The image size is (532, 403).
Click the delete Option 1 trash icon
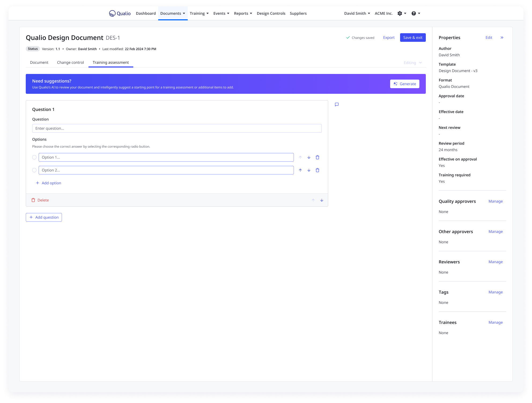tap(318, 157)
